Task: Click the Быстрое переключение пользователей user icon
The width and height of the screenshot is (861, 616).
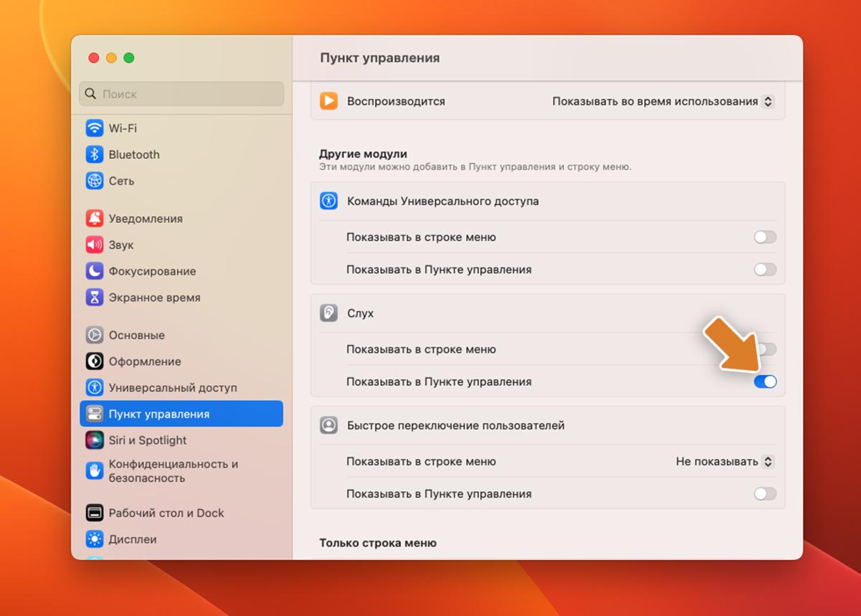Action: (329, 426)
